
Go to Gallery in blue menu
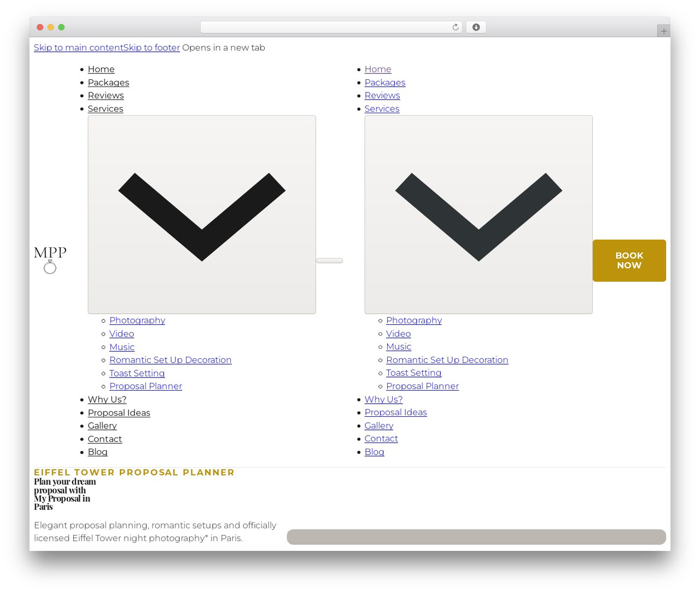pyautogui.click(x=379, y=426)
